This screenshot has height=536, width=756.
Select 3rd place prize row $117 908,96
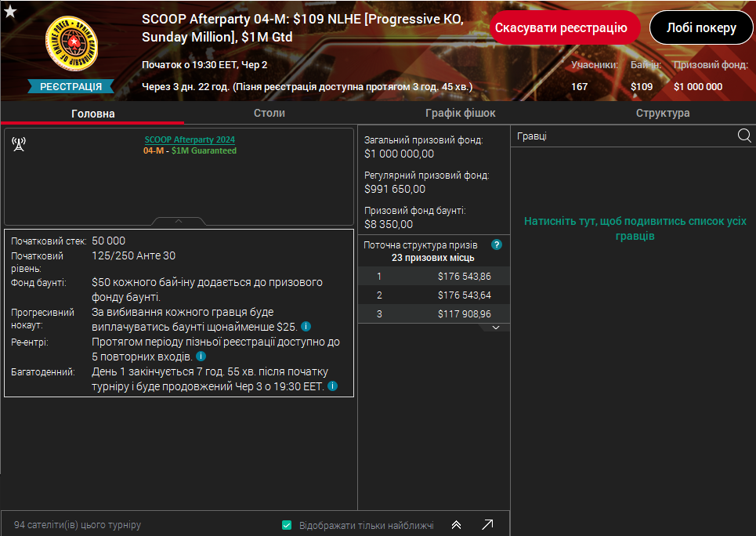(434, 313)
